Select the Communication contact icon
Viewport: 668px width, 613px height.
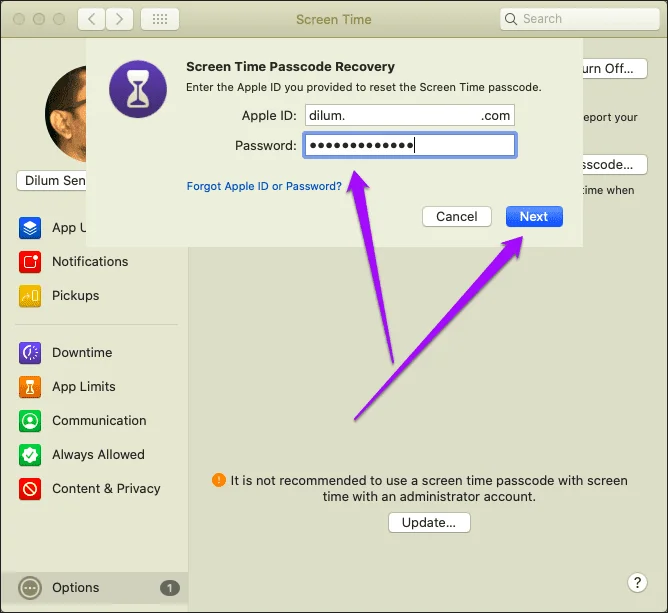[30, 421]
